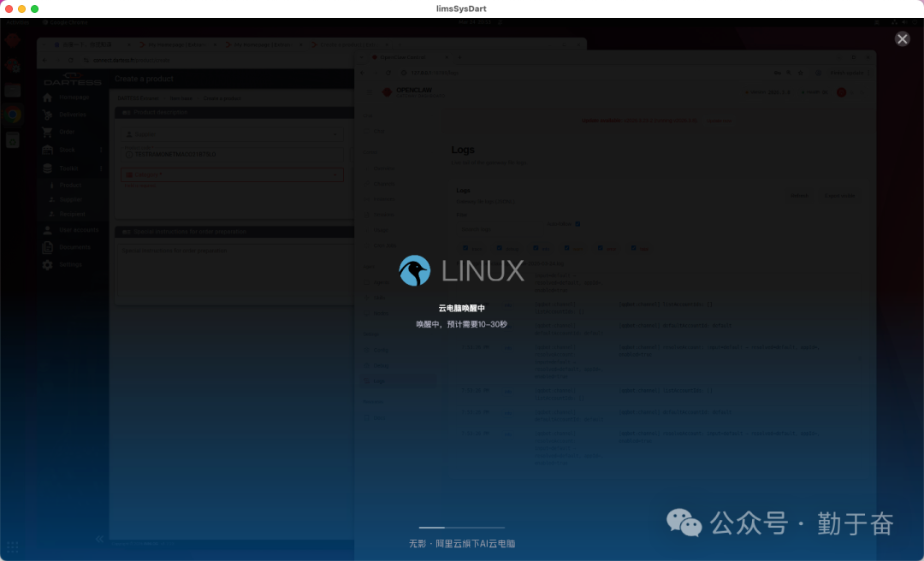Screen dimensions: 924x561
Task: Toggle the fatal log level checkbox
Action: pos(633,248)
